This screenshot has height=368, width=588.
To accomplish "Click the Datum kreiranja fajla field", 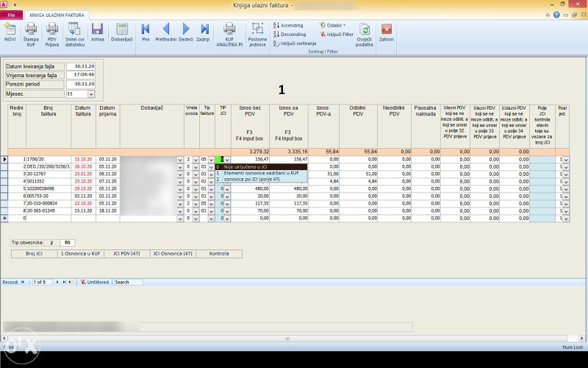I will pyautogui.click(x=81, y=66).
